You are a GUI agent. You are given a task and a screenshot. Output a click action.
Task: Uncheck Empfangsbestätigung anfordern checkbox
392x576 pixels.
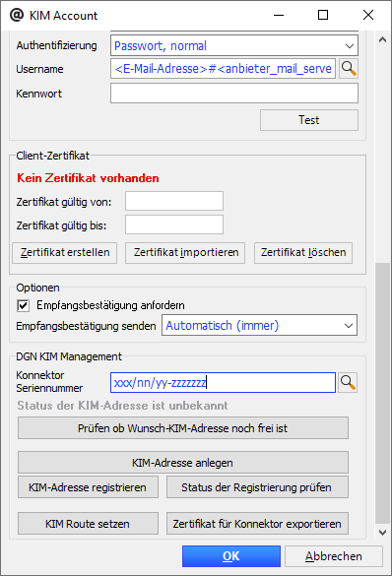pyautogui.click(x=23, y=305)
